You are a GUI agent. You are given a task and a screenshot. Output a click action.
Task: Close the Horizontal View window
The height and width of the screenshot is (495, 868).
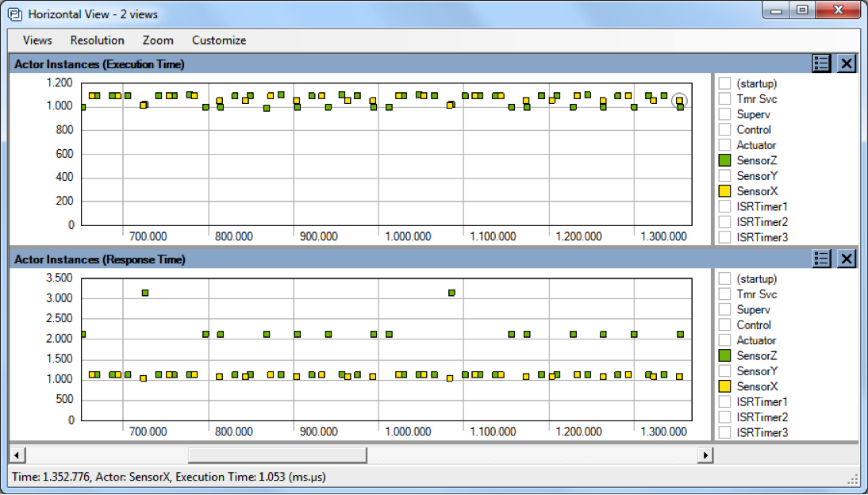[838, 10]
